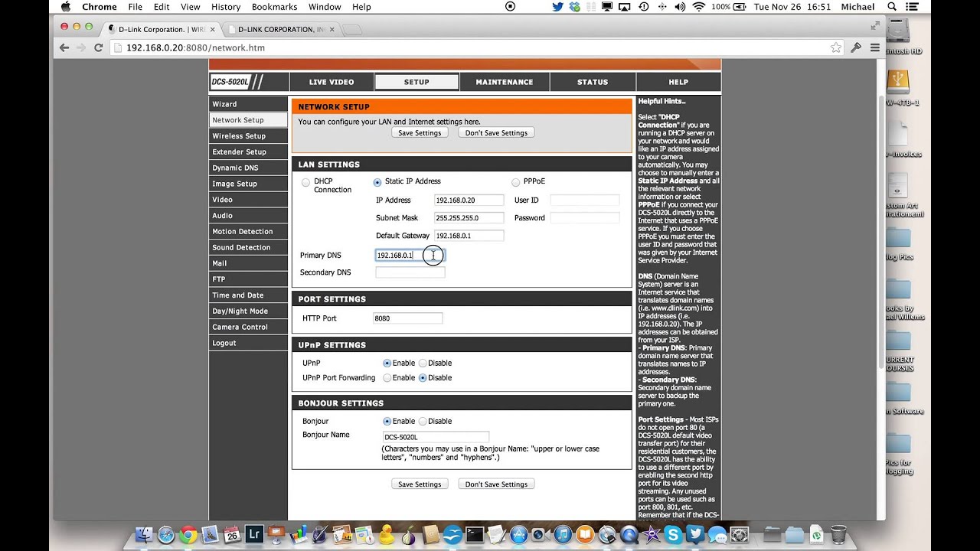This screenshot has width=980, height=551.
Task: Open Camera Control sidebar item
Action: coord(248,328)
